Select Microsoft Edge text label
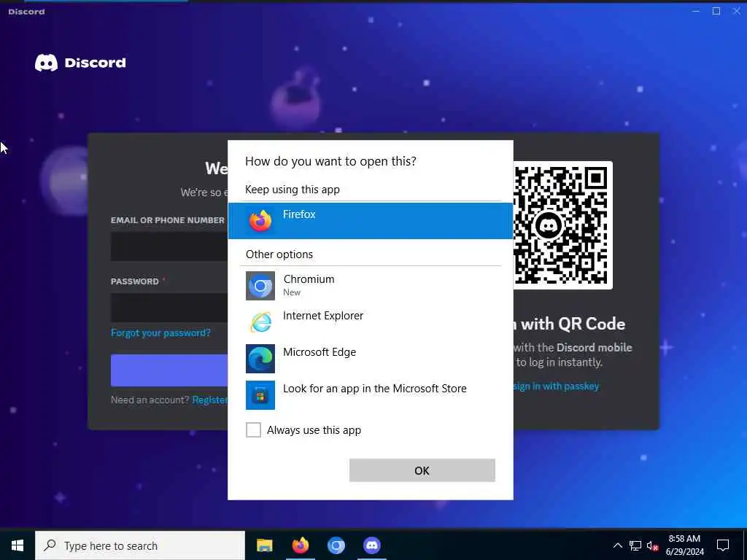This screenshot has width=747, height=560. coord(320,352)
